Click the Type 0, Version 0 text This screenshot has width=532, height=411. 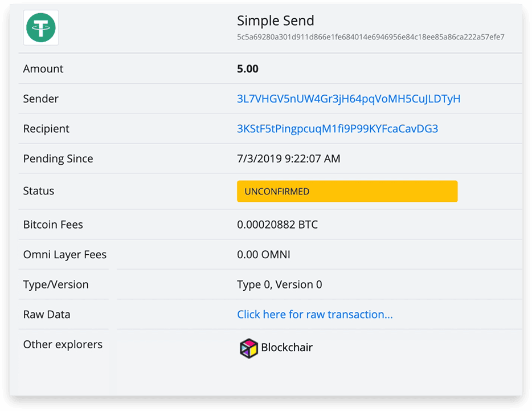(279, 284)
